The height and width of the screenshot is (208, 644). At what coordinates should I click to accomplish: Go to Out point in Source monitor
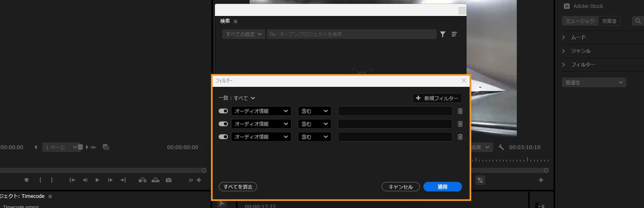pyautogui.click(x=123, y=180)
